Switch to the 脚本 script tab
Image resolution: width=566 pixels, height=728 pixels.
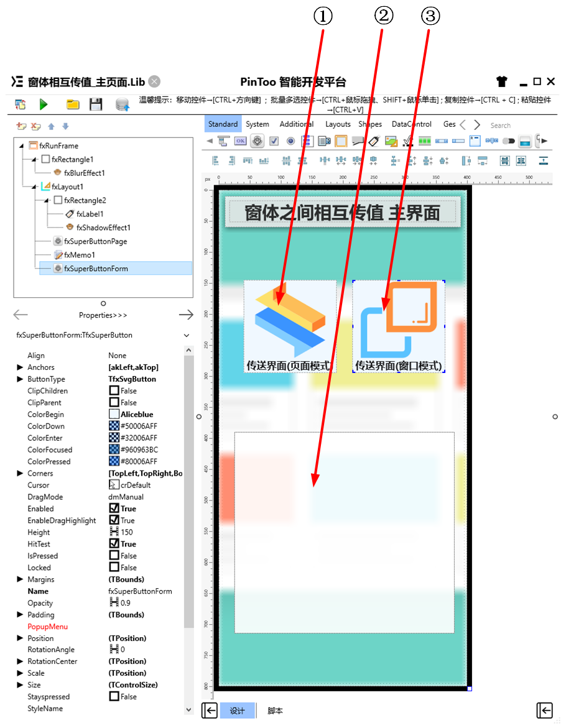[275, 711]
